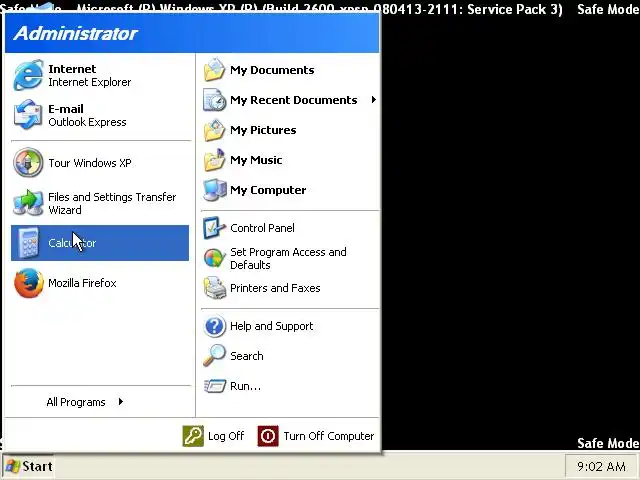This screenshot has height=480, width=640.
Task: Click My Recent Documents text label
Action: coord(293,100)
